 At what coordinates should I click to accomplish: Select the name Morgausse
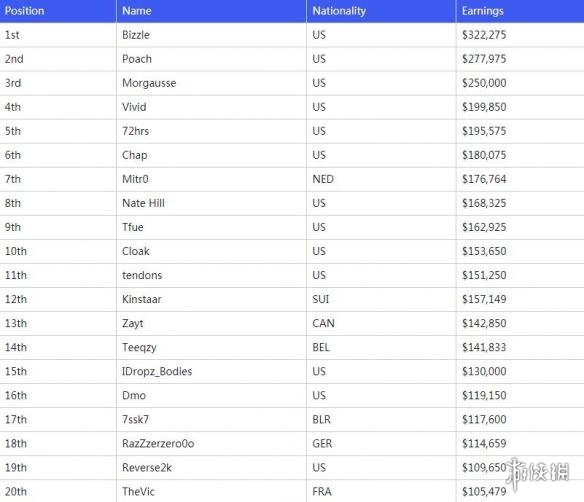coord(149,83)
